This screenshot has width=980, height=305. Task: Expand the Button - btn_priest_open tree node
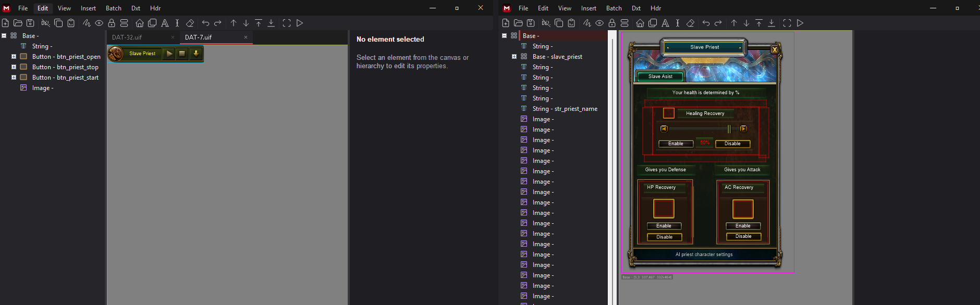(14, 57)
